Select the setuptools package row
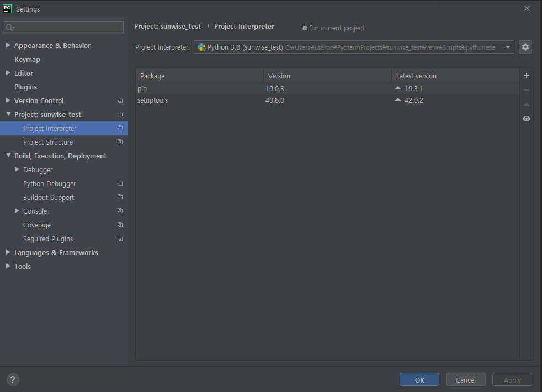The width and height of the screenshot is (542, 392). point(327,100)
